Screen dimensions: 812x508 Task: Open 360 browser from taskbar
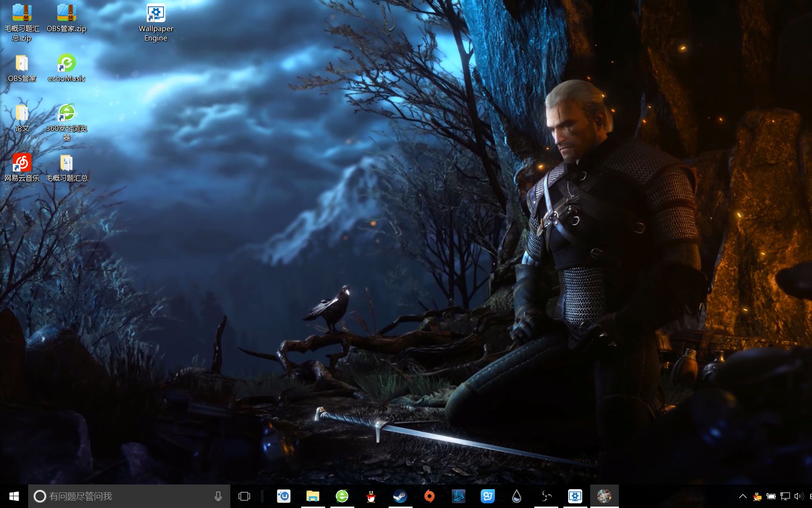tap(342, 496)
